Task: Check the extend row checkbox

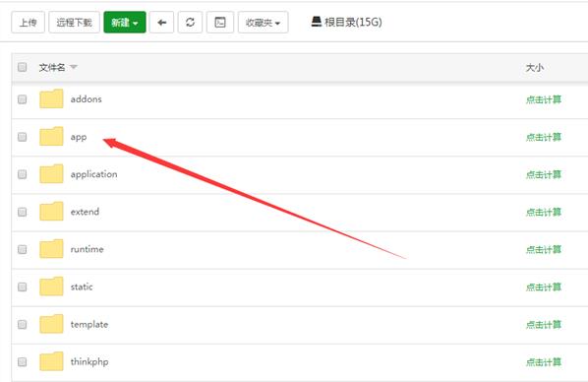Action: point(23,212)
